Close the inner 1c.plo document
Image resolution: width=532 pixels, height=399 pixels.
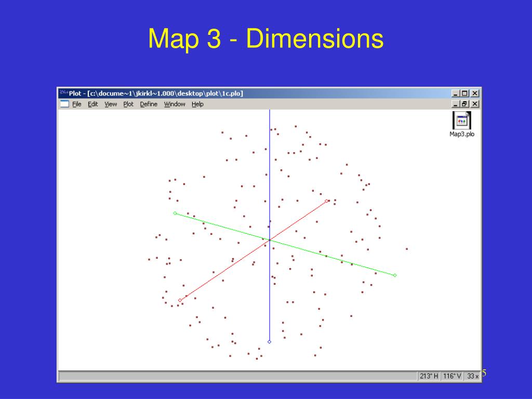pos(475,104)
